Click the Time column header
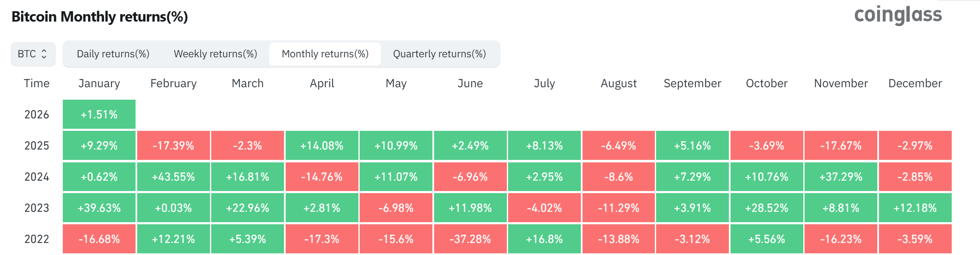The width and height of the screenshot is (980, 255). pos(37,83)
